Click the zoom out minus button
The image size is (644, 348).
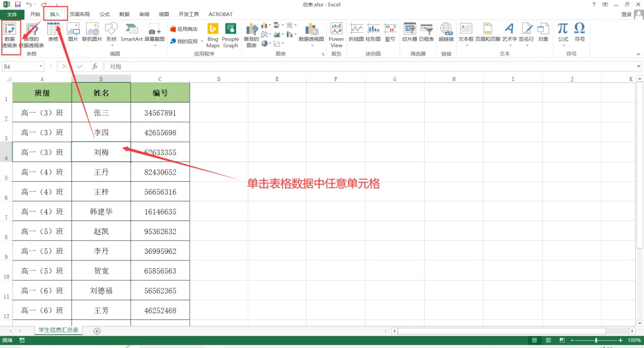(x=572, y=340)
